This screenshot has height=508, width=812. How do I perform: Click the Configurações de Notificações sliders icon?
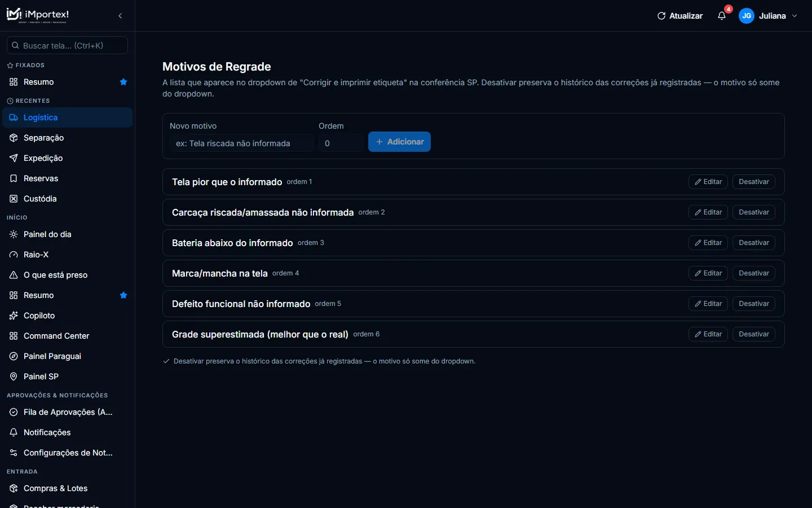click(x=14, y=453)
